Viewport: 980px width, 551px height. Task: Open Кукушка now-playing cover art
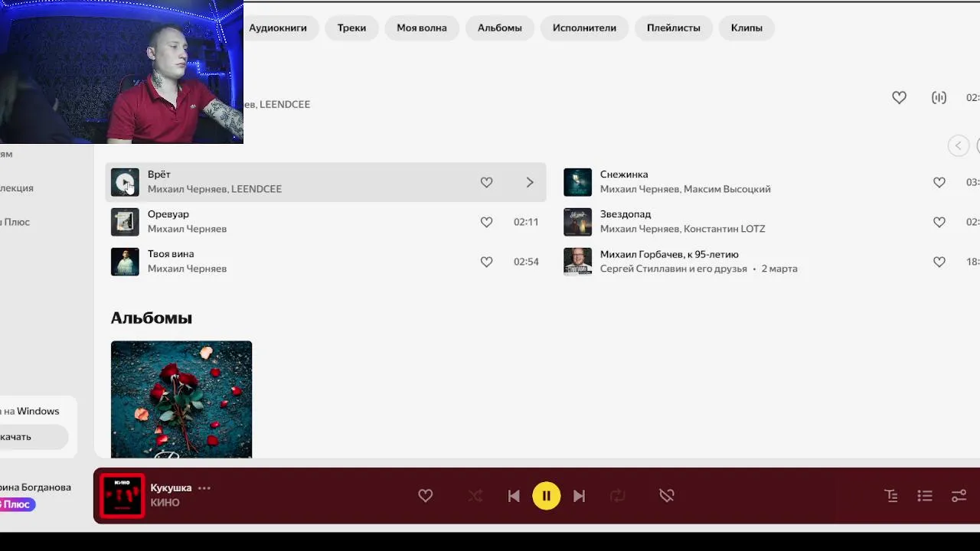122,496
